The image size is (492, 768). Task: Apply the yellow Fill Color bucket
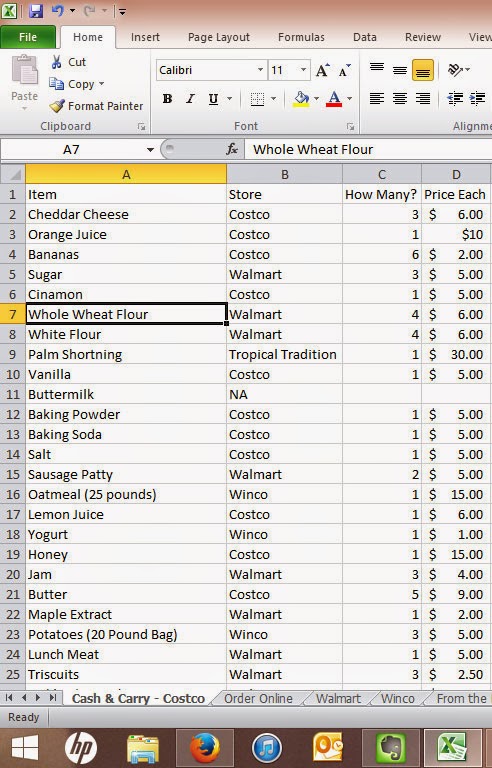tap(301, 98)
